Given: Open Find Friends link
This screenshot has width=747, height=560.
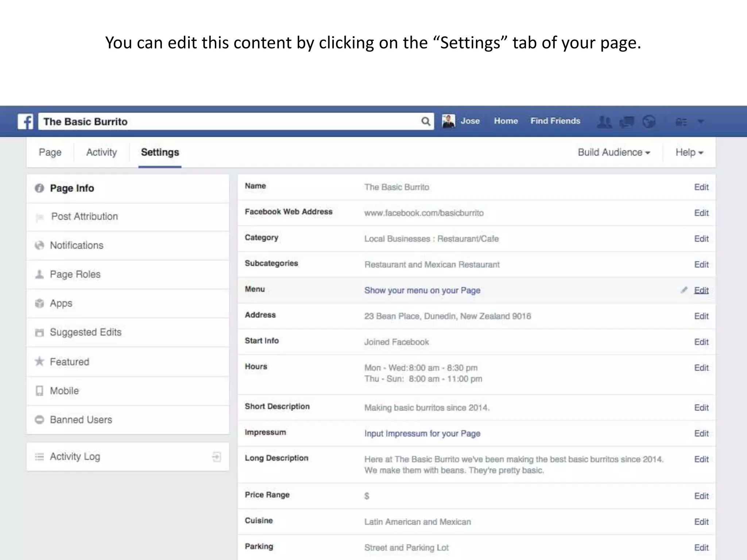Looking at the screenshot, I should tap(555, 121).
